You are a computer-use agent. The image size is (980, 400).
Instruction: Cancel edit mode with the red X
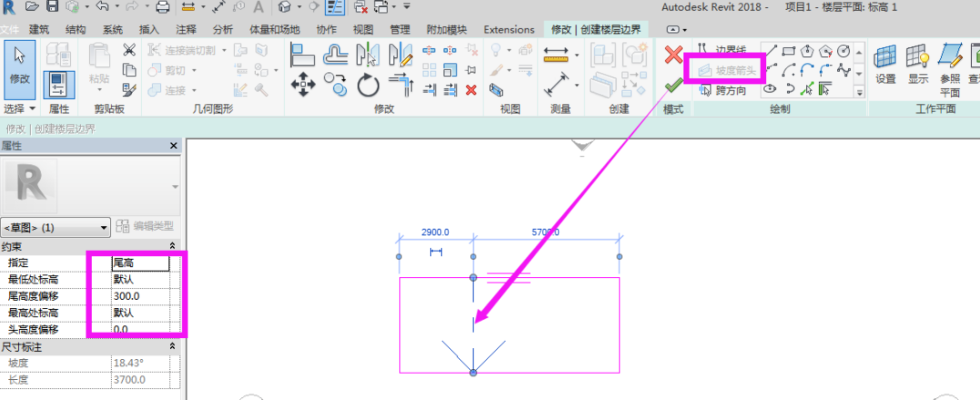click(673, 57)
